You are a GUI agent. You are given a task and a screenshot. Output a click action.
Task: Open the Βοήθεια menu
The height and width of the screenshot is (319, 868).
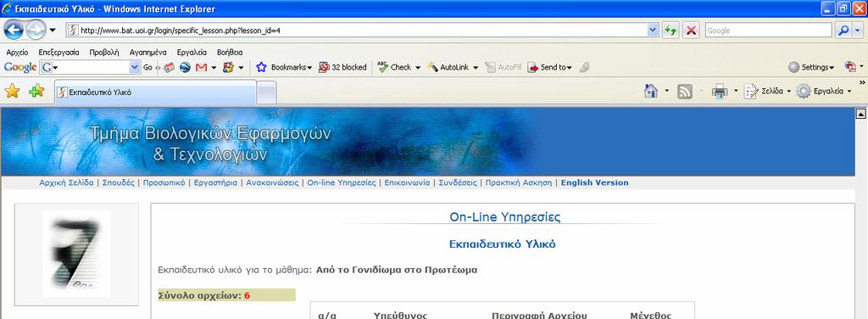coord(230,53)
